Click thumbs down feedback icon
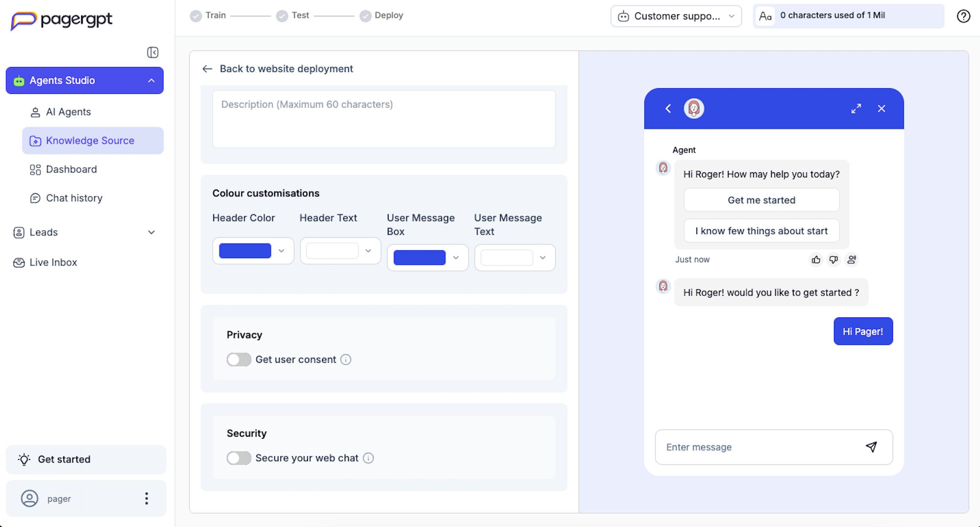 833,260
